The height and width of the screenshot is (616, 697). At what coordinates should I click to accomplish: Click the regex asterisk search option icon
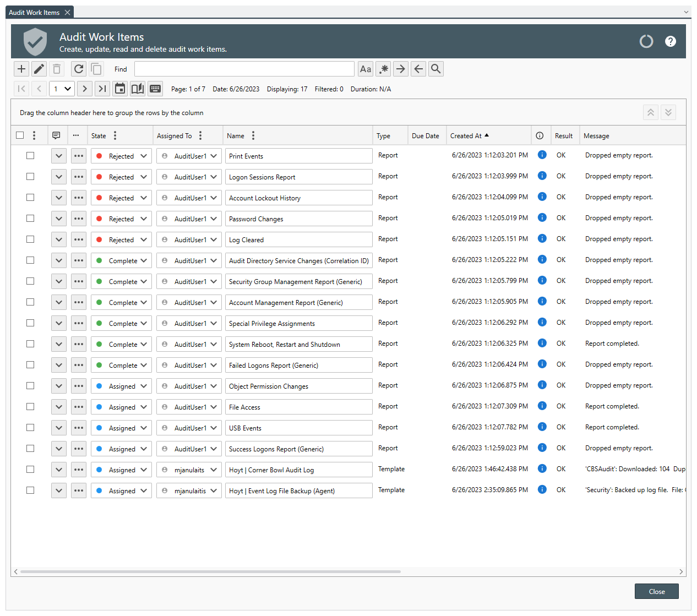pyautogui.click(x=383, y=69)
